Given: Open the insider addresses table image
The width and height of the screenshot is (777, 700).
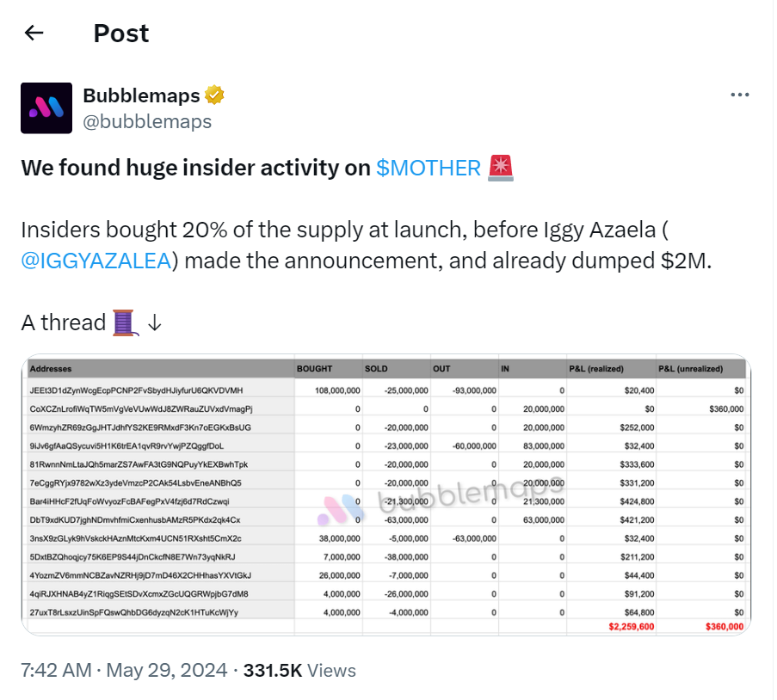Looking at the screenshot, I should click(x=386, y=495).
